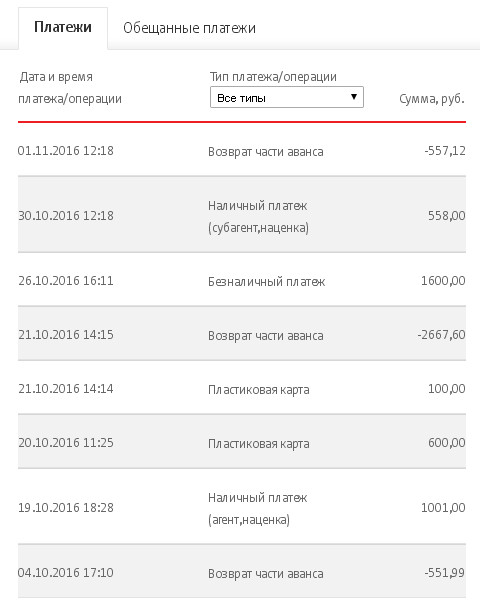Click the Безналичный платеж entry
The image size is (480, 604).
[x=267, y=282]
